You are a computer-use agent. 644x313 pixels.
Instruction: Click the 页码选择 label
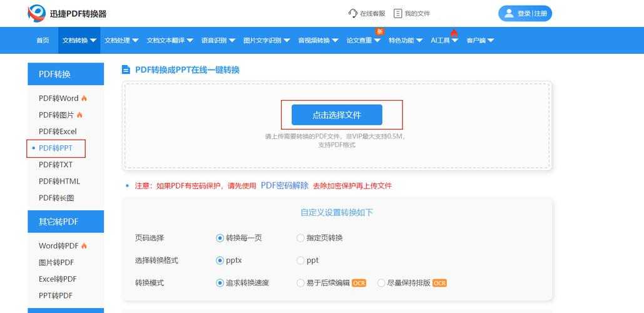(x=150, y=238)
